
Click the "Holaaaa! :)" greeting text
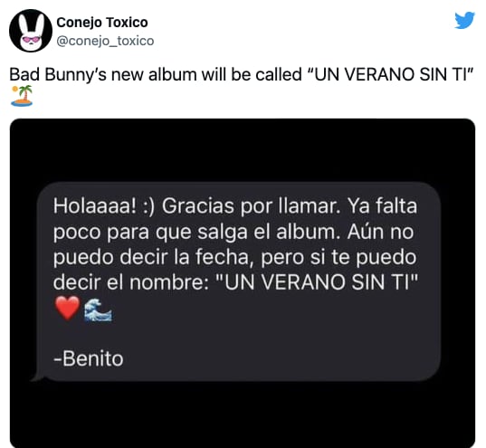(x=103, y=205)
